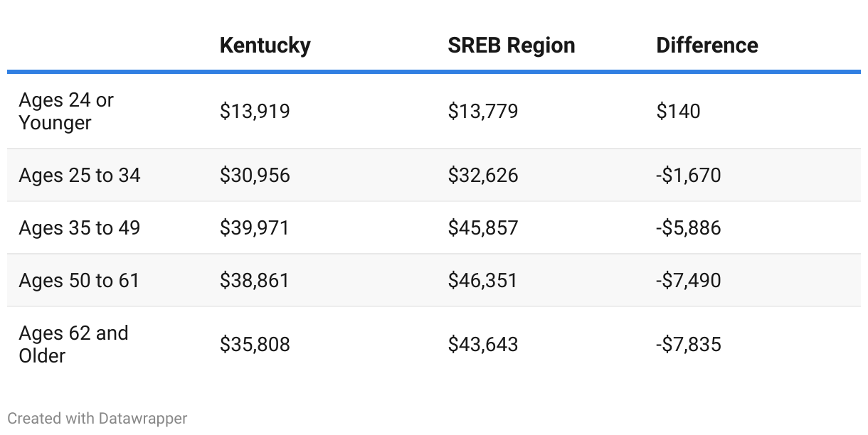This screenshot has height=435, width=868.
Task: Click the Kentucky value $35,808
Action: coord(255,345)
